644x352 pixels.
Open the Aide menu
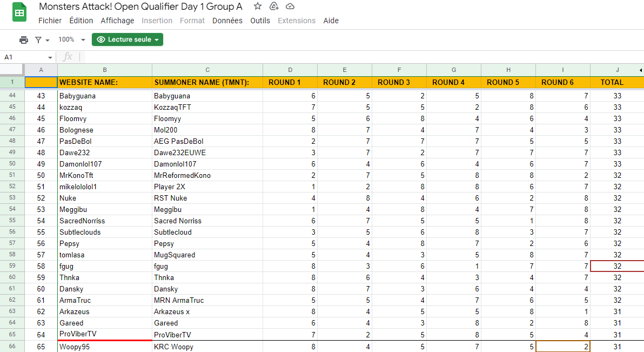click(x=331, y=21)
